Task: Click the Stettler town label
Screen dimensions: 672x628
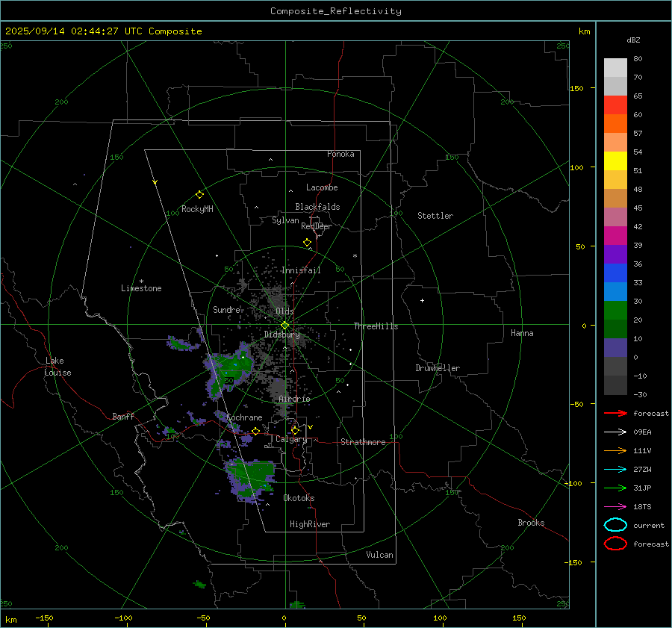Action: (435, 216)
